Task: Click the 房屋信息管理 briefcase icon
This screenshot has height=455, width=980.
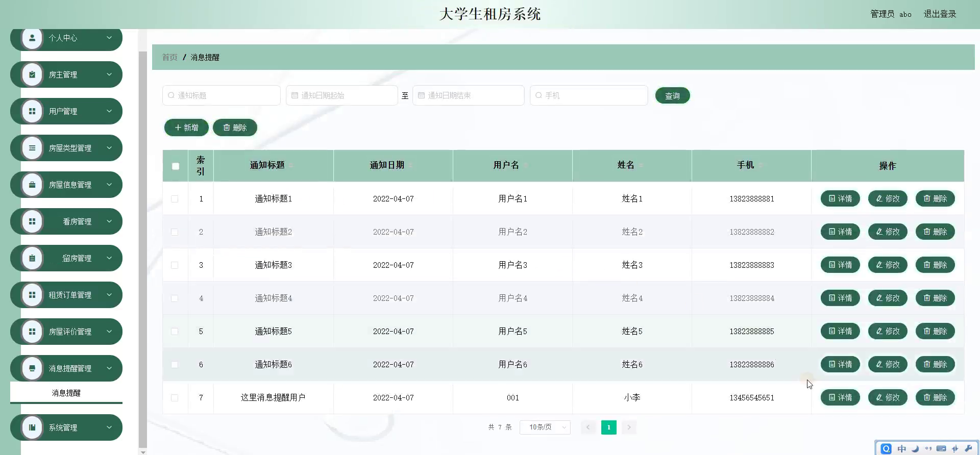Action: (x=32, y=185)
